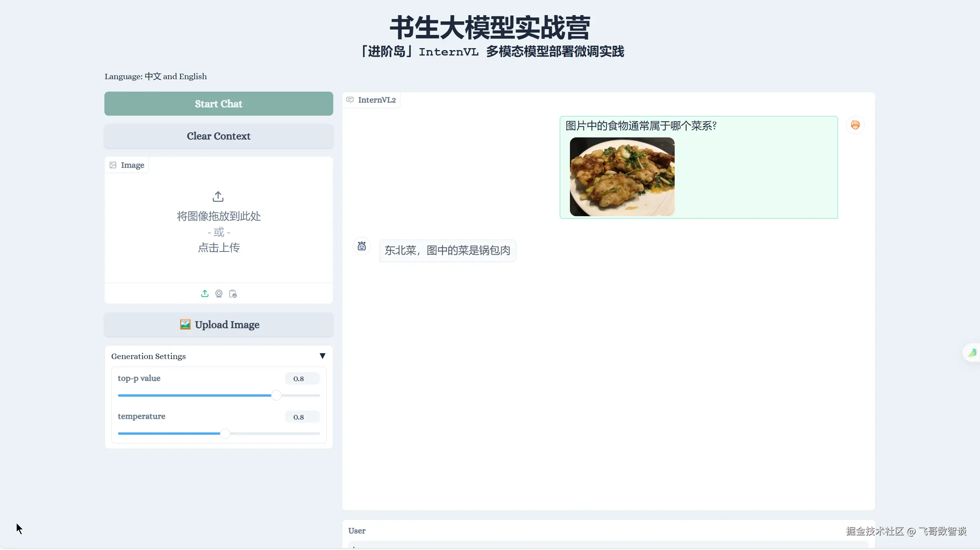Open the food photo thumbnail in chat
Image resolution: width=980 pixels, height=550 pixels.
click(x=622, y=177)
